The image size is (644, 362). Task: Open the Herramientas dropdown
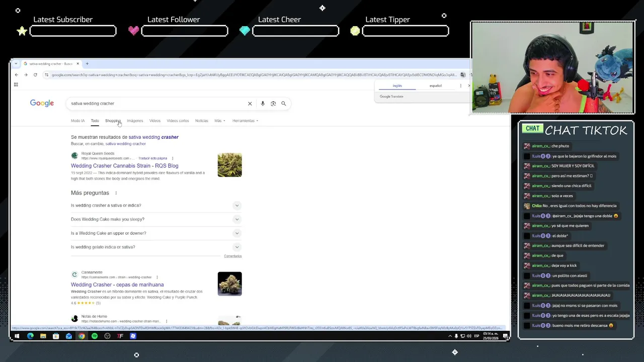tap(245, 121)
